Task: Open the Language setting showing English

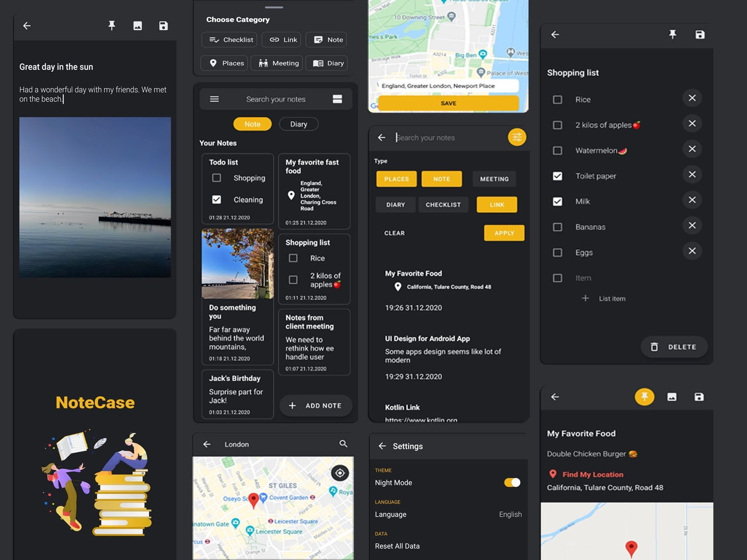Action: [x=448, y=514]
